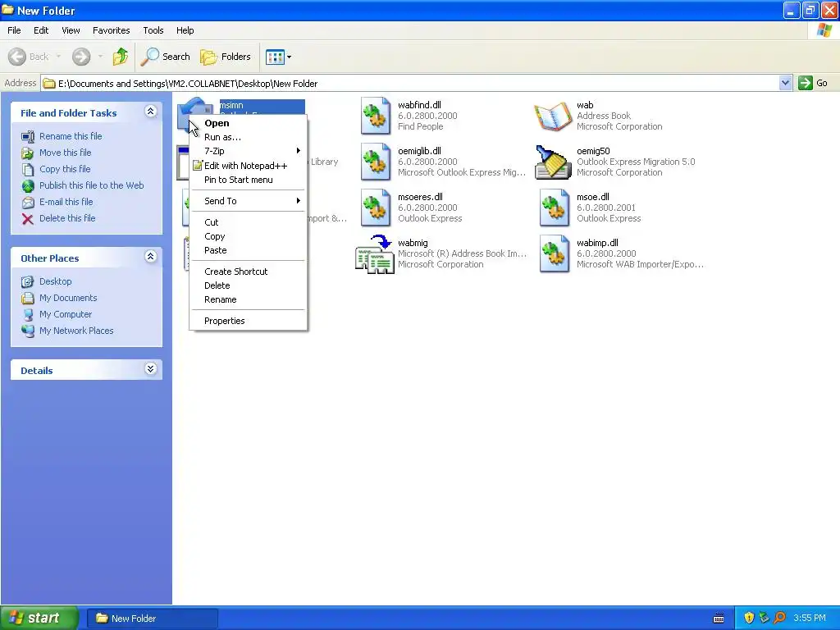Click Rename this file link

[71, 136]
